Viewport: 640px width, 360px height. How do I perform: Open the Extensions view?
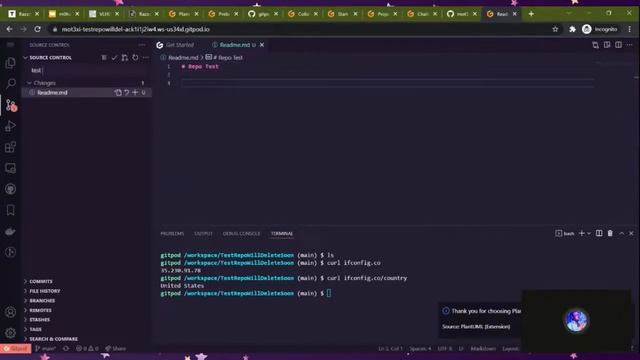[x=11, y=147]
